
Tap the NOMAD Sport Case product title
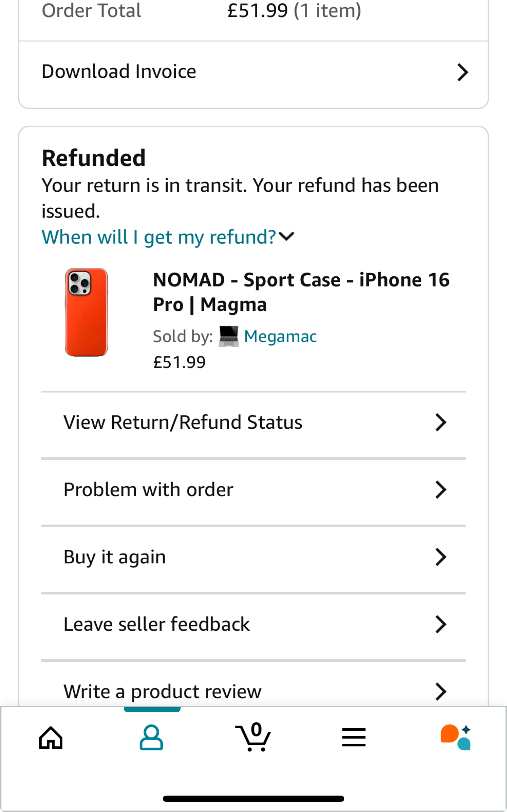301,292
